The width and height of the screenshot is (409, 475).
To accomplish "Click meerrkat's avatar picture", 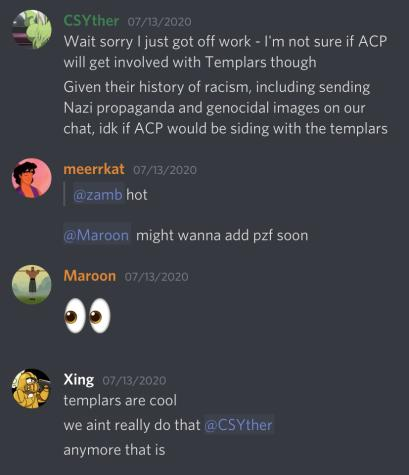I will tap(32, 178).
